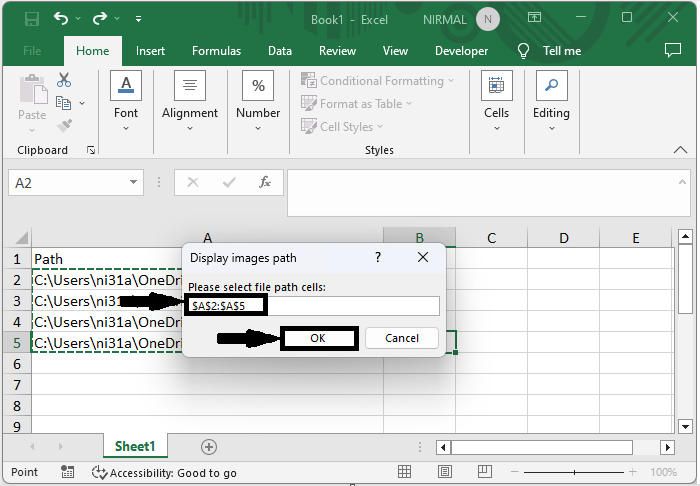Click horizontal scrollbar right arrow
This screenshot has width=700, height=486.
point(667,447)
